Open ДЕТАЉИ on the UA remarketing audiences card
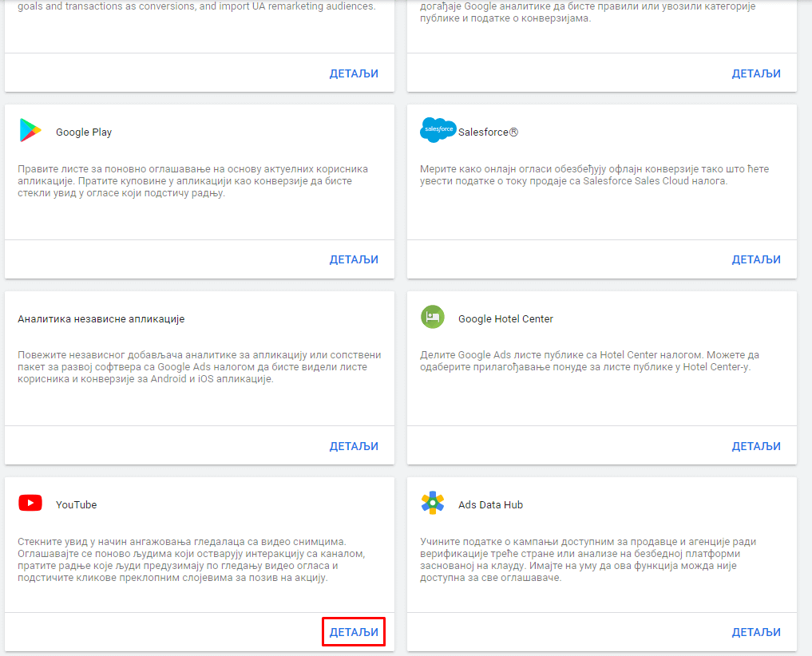Image resolution: width=812 pixels, height=656 pixels. tap(354, 73)
